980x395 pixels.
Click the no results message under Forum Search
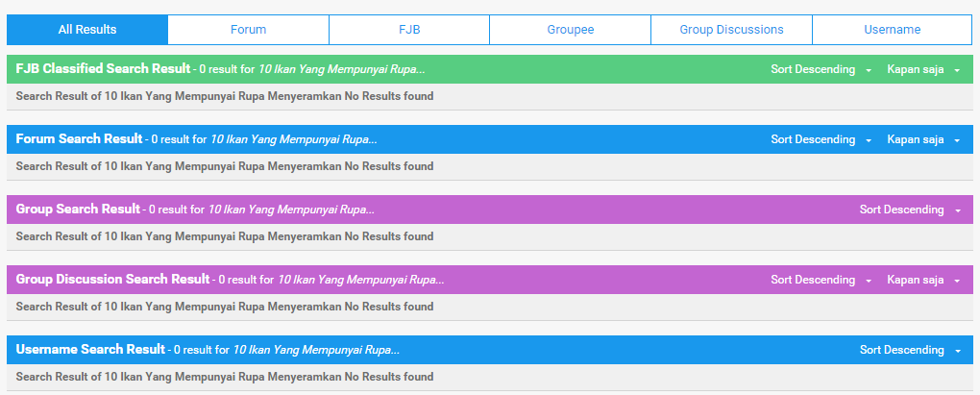[x=225, y=166]
